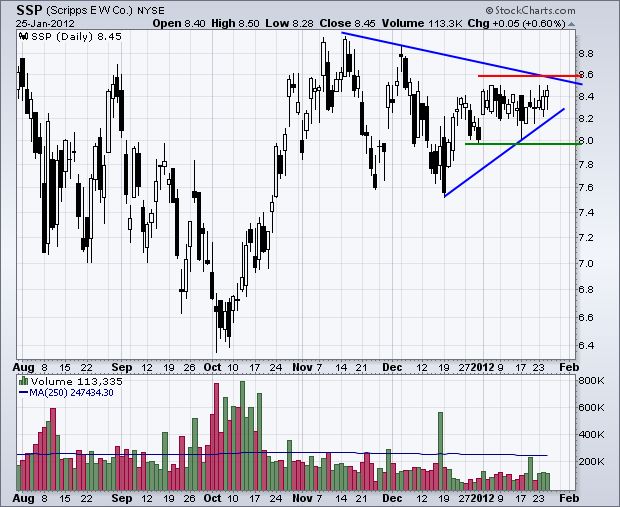Click the 'Dec' label on price chart axis
This screenshot has width=620, height=507.
coord(392,367)
